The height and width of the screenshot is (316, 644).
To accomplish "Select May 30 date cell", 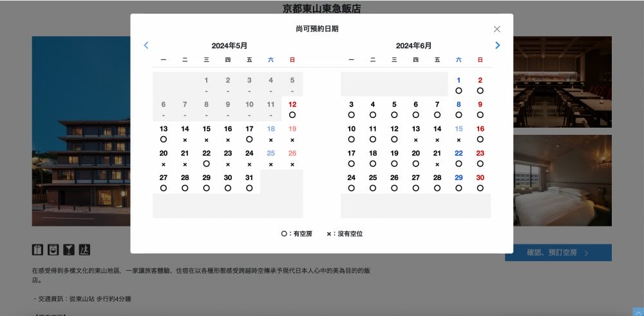I will click(228, 182).
